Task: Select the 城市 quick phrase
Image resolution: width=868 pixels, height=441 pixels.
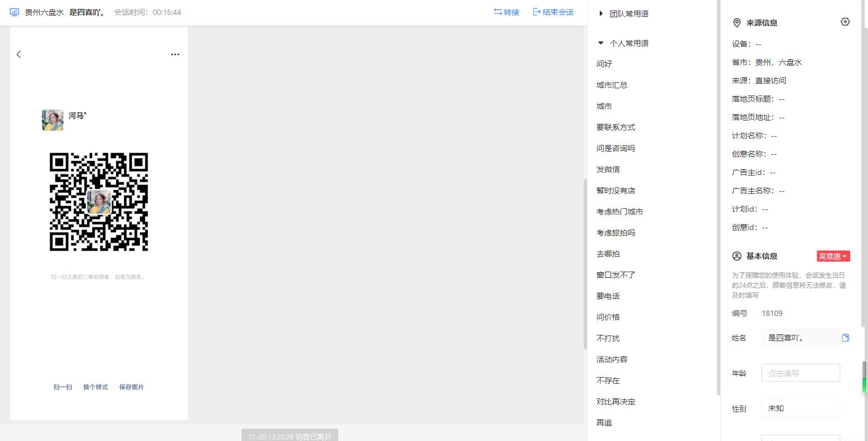Action: pyautogui.click(x=604, y=106)
